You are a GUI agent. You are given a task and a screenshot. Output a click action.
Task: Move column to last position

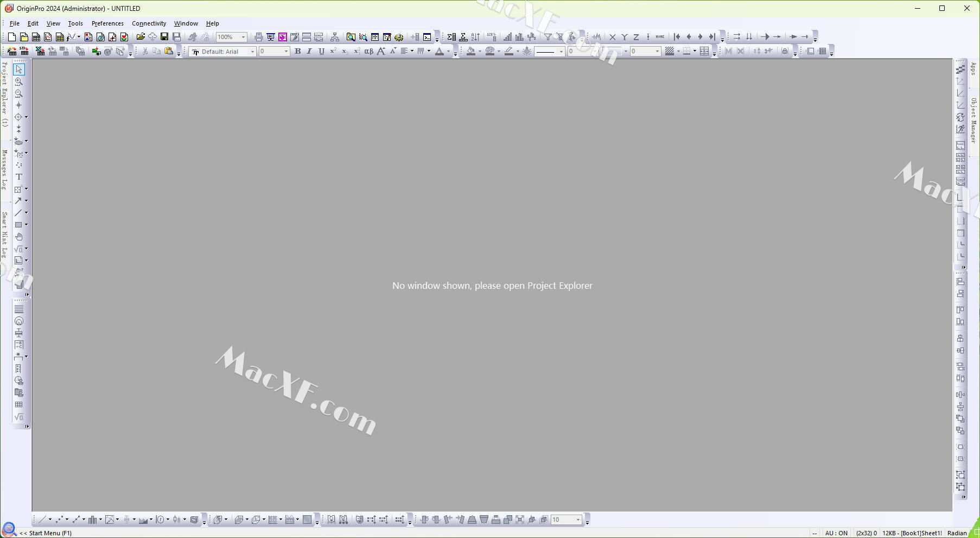(x=712, y=37)
